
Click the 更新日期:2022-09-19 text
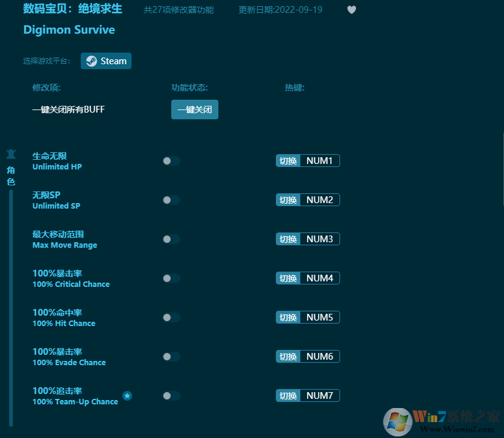(280, 10)
